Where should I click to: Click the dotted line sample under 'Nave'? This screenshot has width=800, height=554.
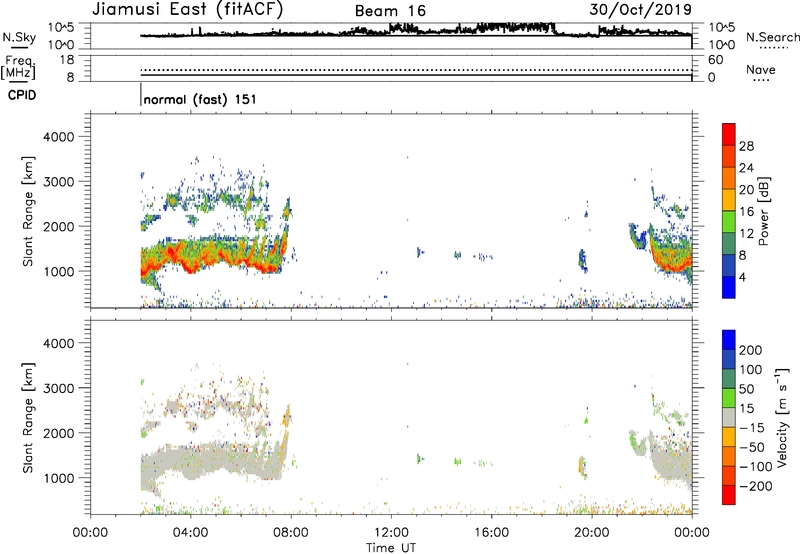762,80
